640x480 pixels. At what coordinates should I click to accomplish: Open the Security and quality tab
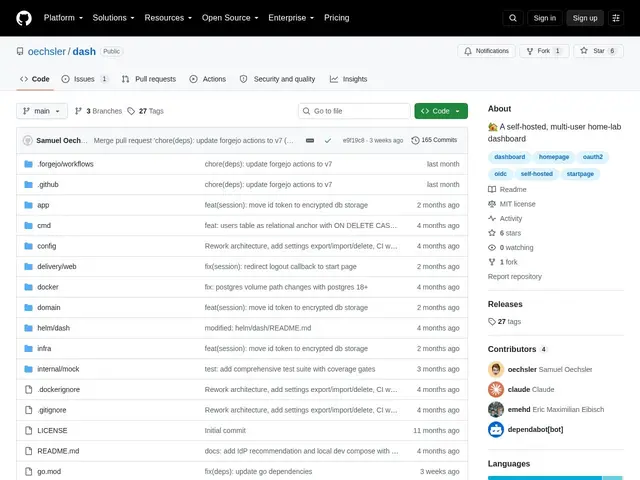278,79
